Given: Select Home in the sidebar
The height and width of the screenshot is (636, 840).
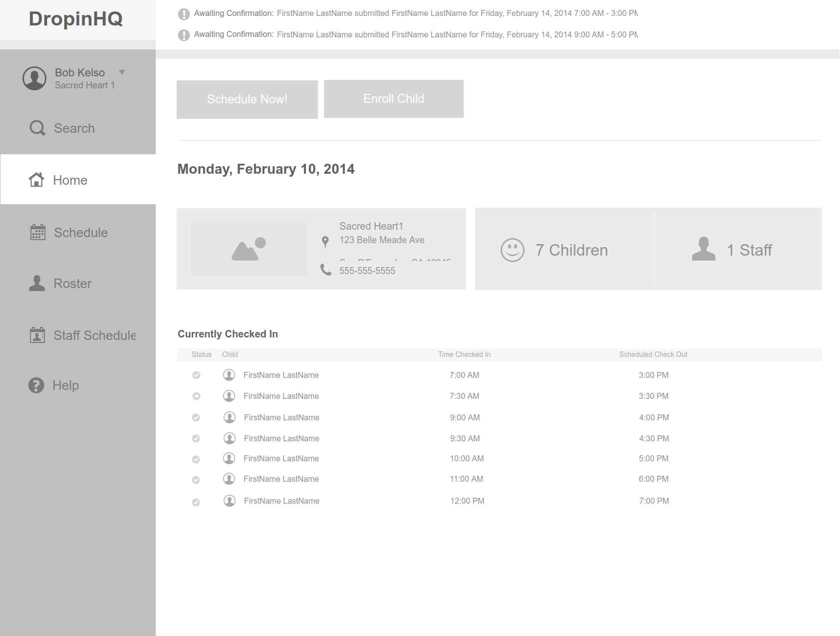Looking at the screenshot, I should point(78,180).
